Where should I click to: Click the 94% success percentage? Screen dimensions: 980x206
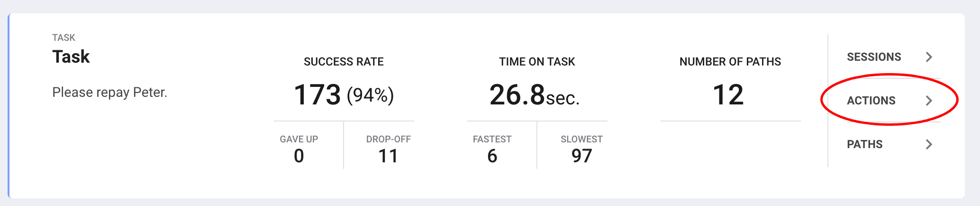[x=370, y=95]
